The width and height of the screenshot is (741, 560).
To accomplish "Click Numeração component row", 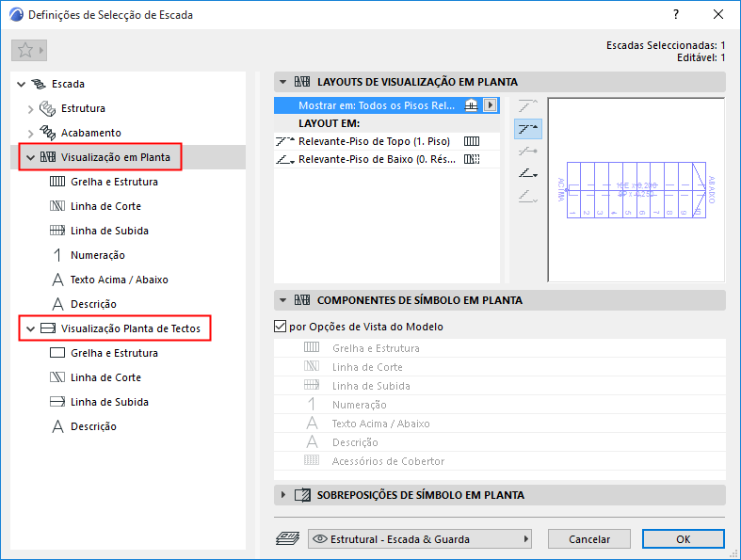I will click(x=500, y=405).
